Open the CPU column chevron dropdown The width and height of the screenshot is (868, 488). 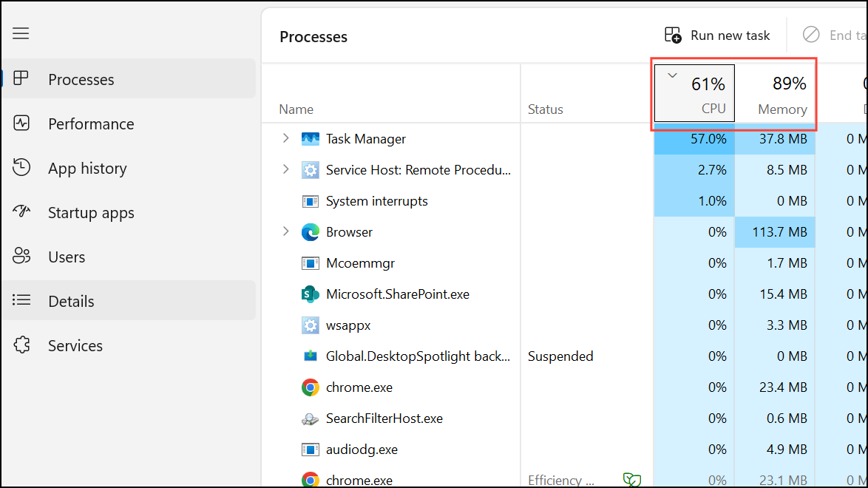[672, 75]
